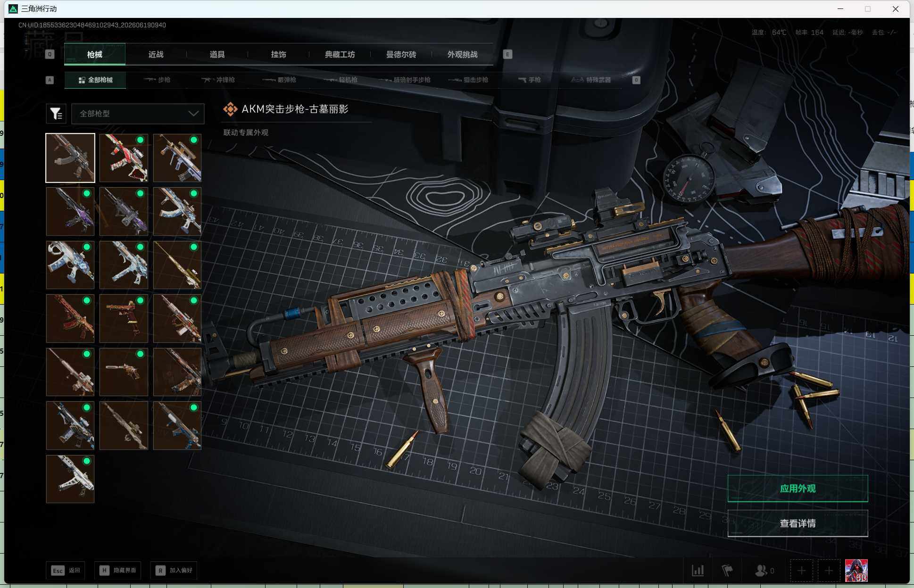Click the A key previous-category hint
The height and width of the screenshot is (588, 914).
click(x=50, y=80)
